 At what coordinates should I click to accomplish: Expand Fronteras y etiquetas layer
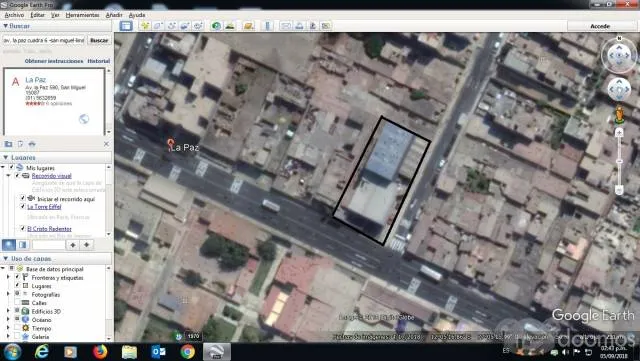[x=8, y=277]
